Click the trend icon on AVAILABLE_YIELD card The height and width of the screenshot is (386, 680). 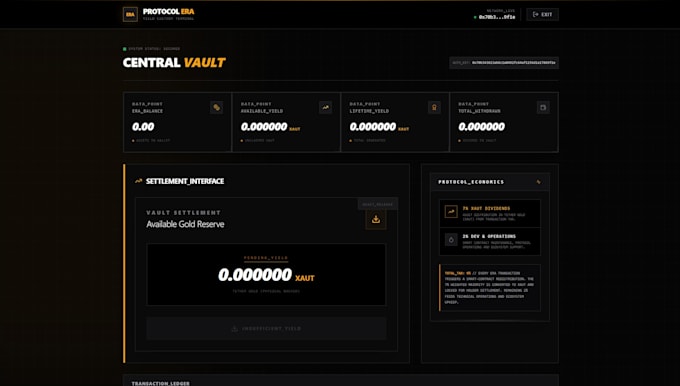click(325, 108)
